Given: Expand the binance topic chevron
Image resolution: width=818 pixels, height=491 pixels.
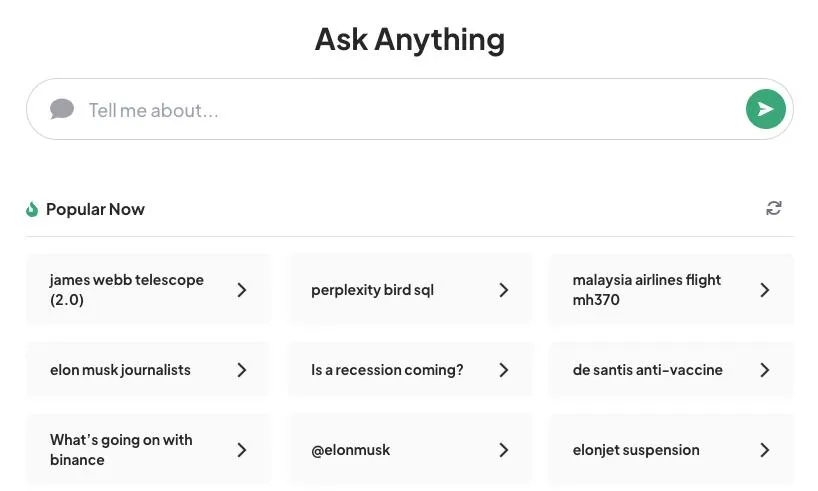Looking at the screenshot, I should tap(241, 450).
